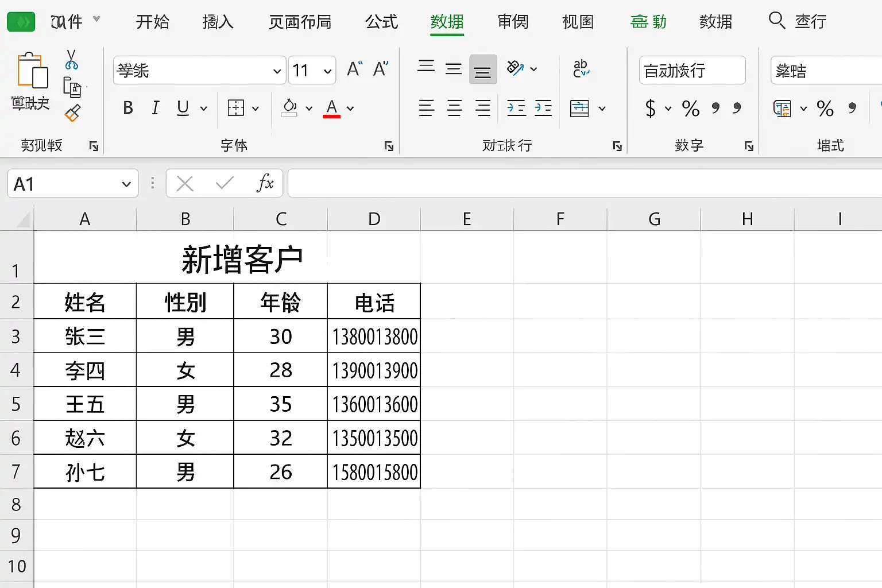Apply the red font color swatch
Image resolution: width=882 pixels, height=588 pixels.
tap(332, 108)
